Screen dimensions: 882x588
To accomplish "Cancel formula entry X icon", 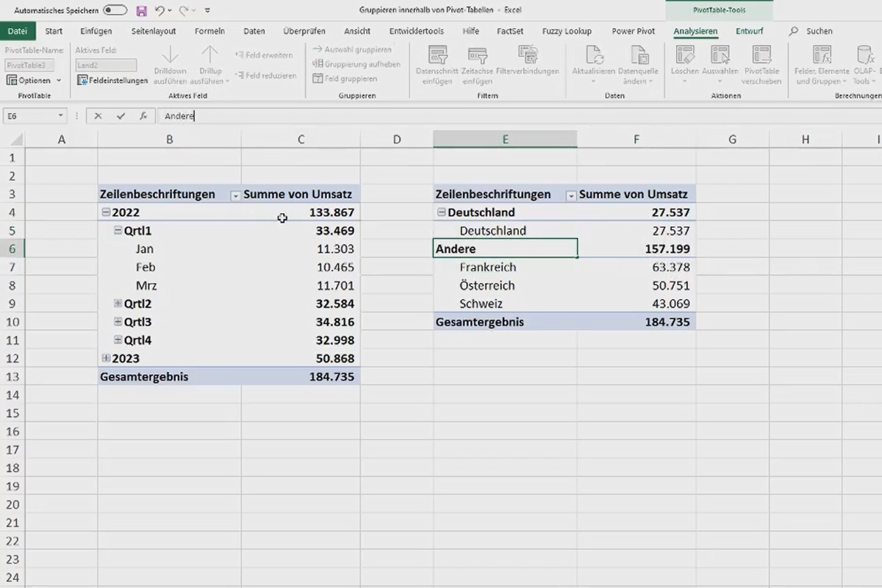I will pos(98,116).
